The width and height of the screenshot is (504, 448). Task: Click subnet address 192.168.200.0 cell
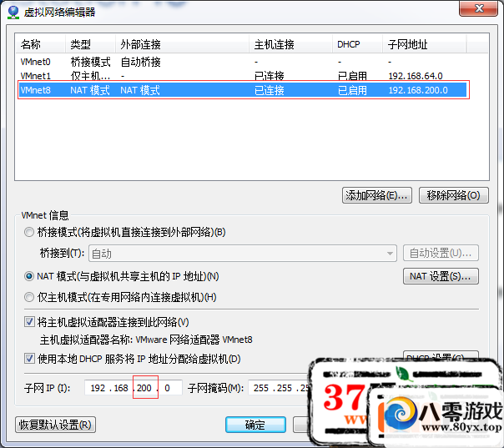[x=418, y=90]
